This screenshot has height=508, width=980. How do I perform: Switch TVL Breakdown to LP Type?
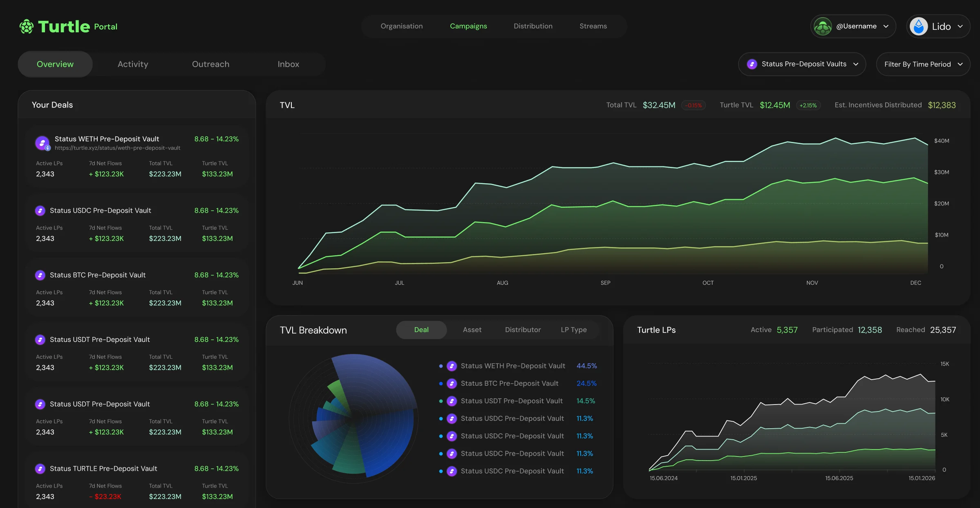coord(574,330)
